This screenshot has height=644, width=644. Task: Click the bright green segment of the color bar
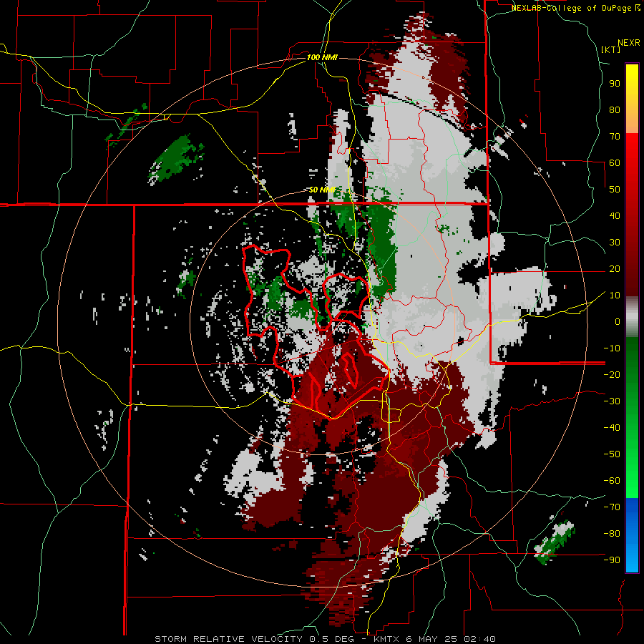(x=632, y=418)
